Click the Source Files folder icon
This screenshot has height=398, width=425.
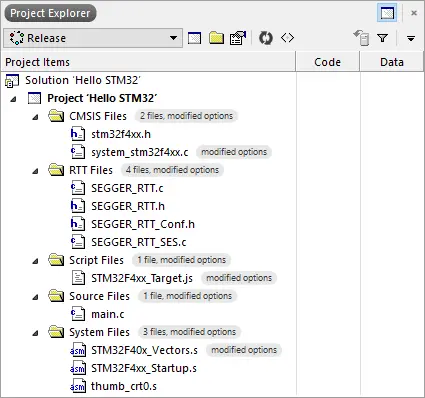(x=56, y=296)
